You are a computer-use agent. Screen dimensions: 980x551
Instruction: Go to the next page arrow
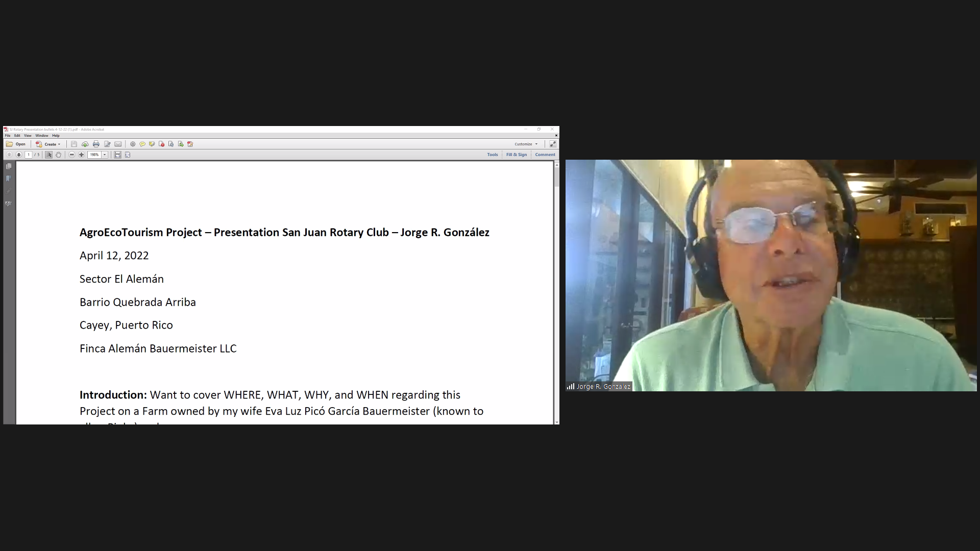pos(19,155)
